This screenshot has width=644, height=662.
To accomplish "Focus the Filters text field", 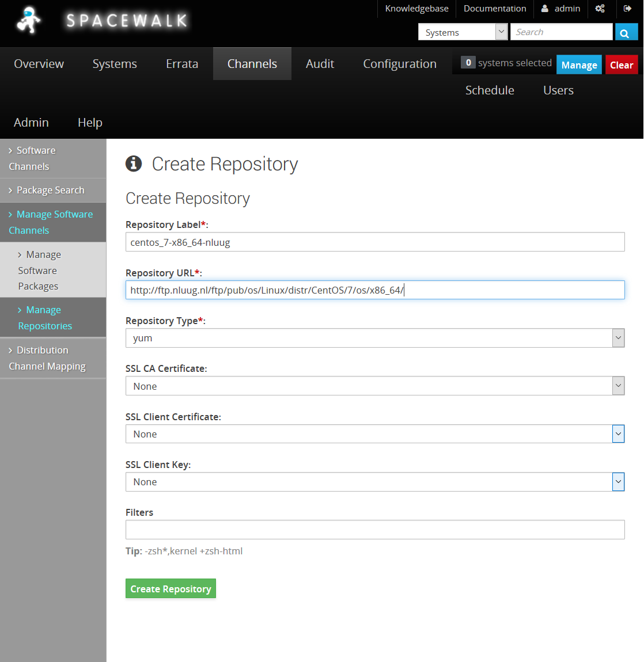I will (374, 530).
